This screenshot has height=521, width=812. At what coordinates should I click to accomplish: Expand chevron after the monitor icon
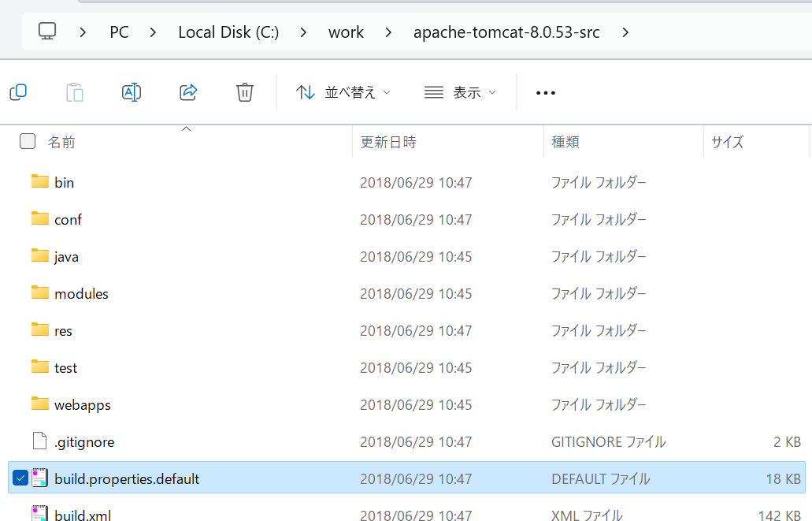click(83, 32)
